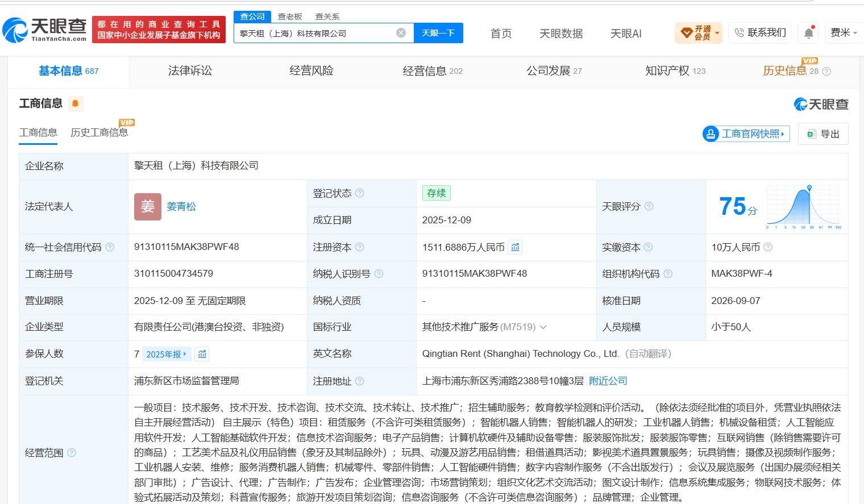Click the Tianyancha logo
The width and height of the screenshot is (864, 504).
tap(44, 30)
